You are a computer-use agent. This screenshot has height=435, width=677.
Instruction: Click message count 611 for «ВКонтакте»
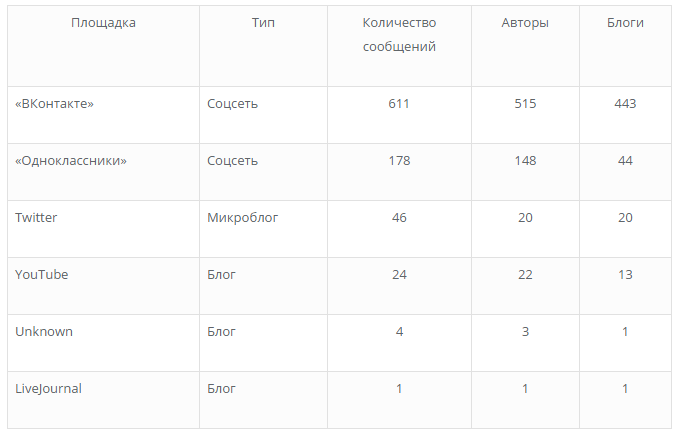[x=399, y=104]
